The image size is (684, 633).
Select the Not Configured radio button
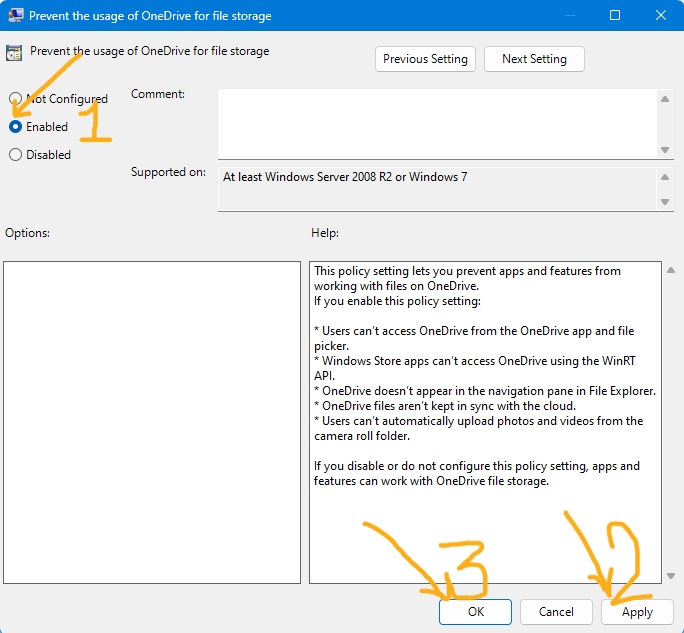tap(15, 99)
